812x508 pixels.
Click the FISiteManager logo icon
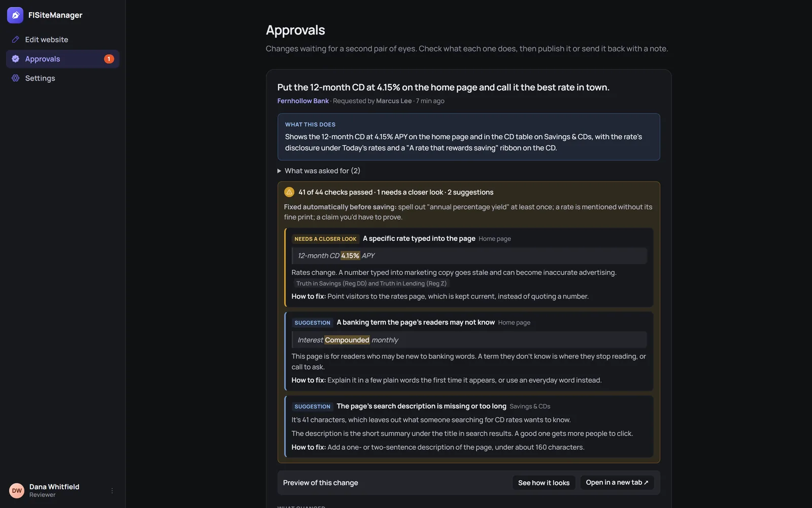tap(15, 15)
